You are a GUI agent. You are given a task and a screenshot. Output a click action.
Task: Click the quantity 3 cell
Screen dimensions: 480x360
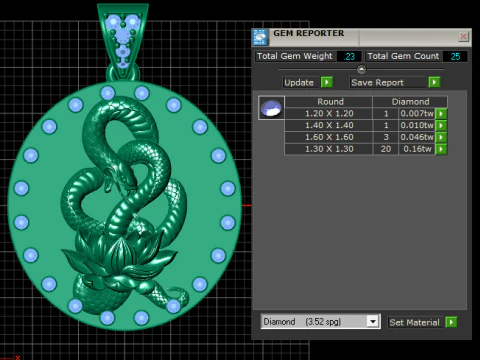click(x=386, y=137)
